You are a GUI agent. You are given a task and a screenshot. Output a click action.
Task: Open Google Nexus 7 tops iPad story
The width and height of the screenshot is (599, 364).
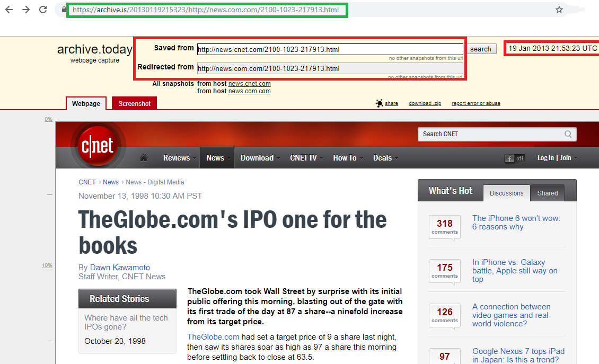(x=518, y=355)
